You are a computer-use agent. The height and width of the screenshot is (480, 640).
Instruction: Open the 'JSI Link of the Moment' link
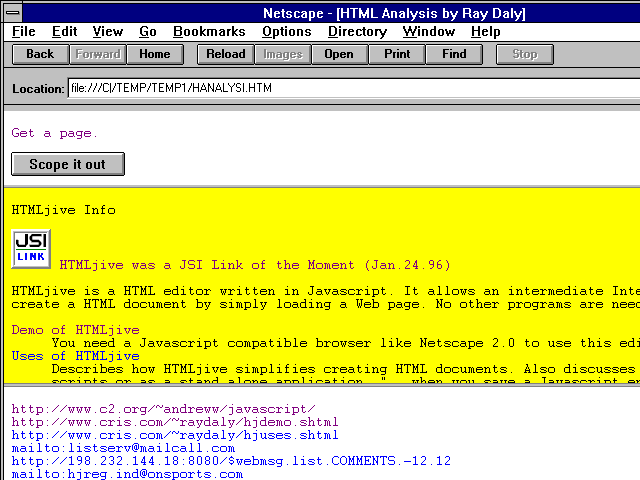click(x=255, y=265)
